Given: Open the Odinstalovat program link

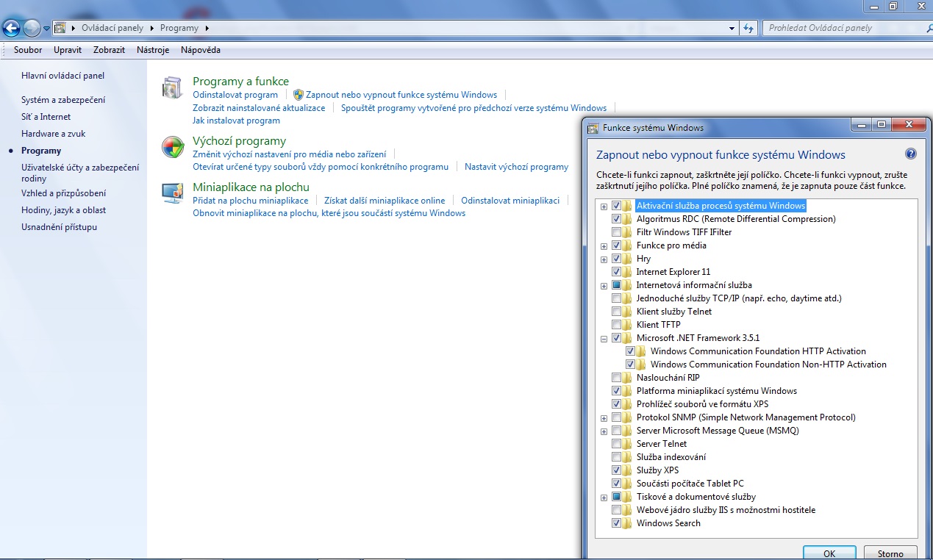Looking at the screenshot, I should tap(235, 95).
